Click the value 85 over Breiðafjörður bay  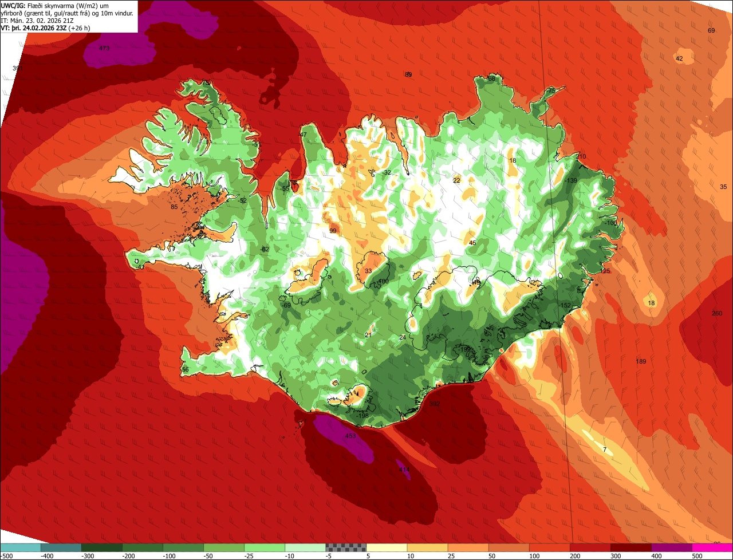point(174,207)
